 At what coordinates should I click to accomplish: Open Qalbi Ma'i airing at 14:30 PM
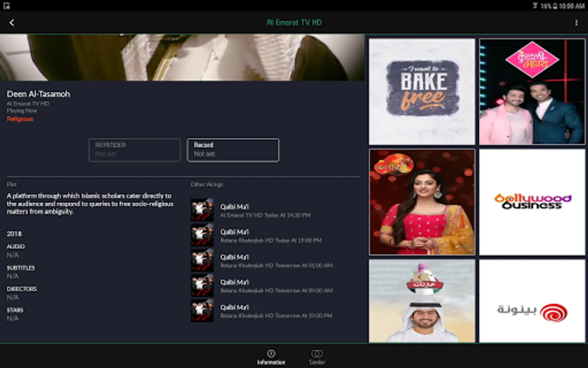pyautogui.click(x=276, y=210)
